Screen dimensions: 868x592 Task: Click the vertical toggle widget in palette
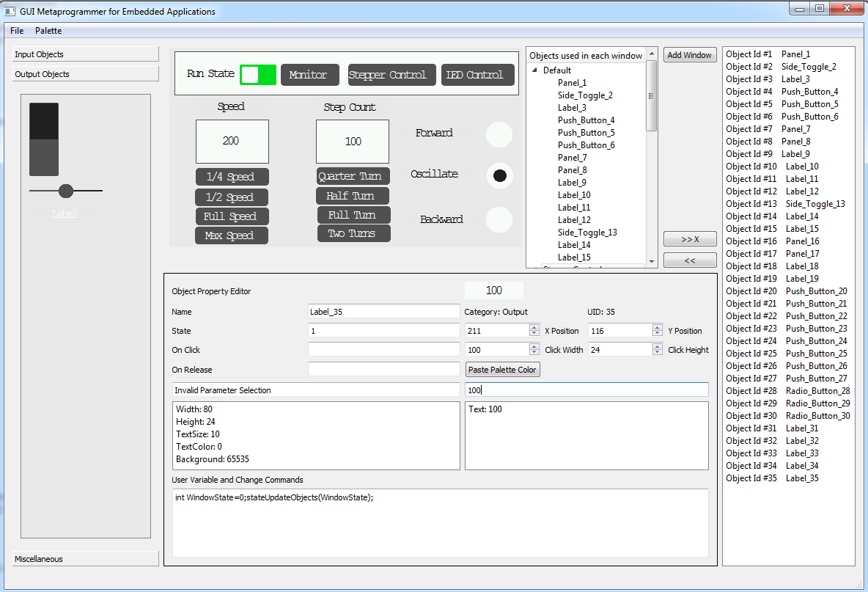pos(44,139)
